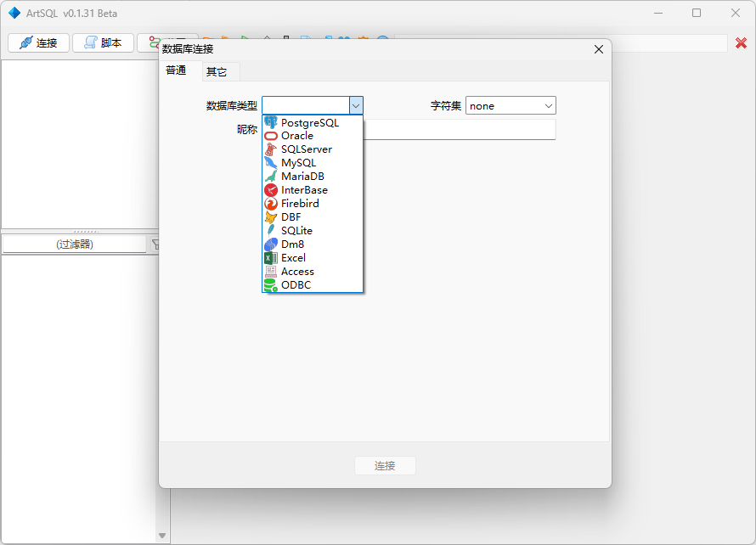756x545 pixels.
Task: Choose Oracle in the dropdown list
Action: 313,136
